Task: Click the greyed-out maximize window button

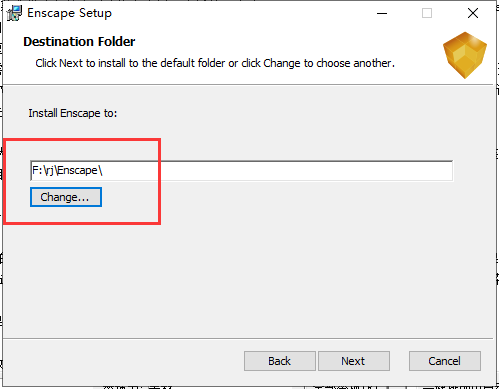Action: (x=427, y=13)
